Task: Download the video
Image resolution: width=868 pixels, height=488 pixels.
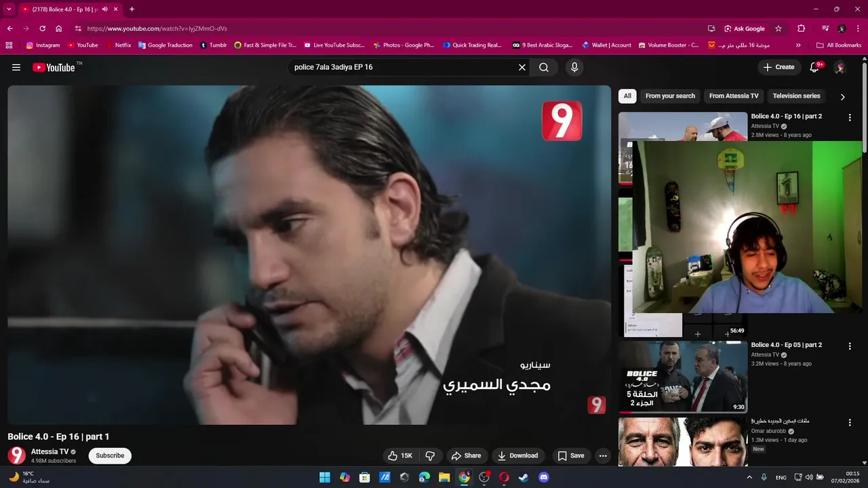Action: click(x=518, y=455)
